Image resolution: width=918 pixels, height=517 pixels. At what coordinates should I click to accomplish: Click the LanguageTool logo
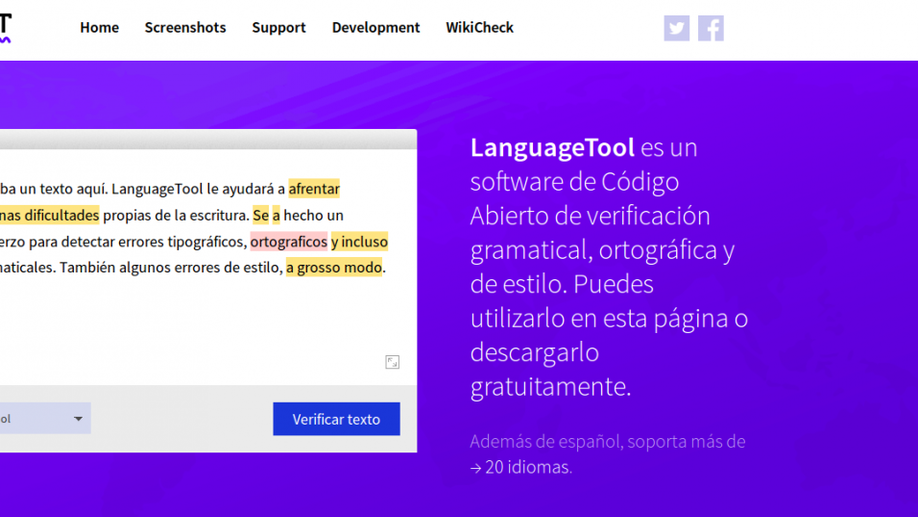(x=5, y=28)
